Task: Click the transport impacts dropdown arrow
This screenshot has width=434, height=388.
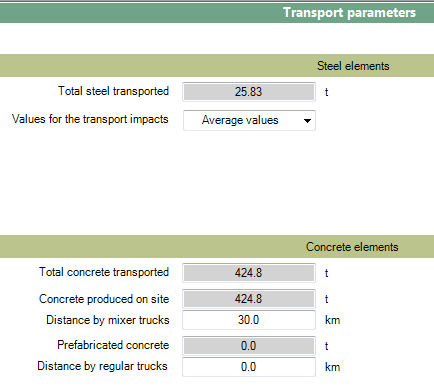Action: (307, 121)
